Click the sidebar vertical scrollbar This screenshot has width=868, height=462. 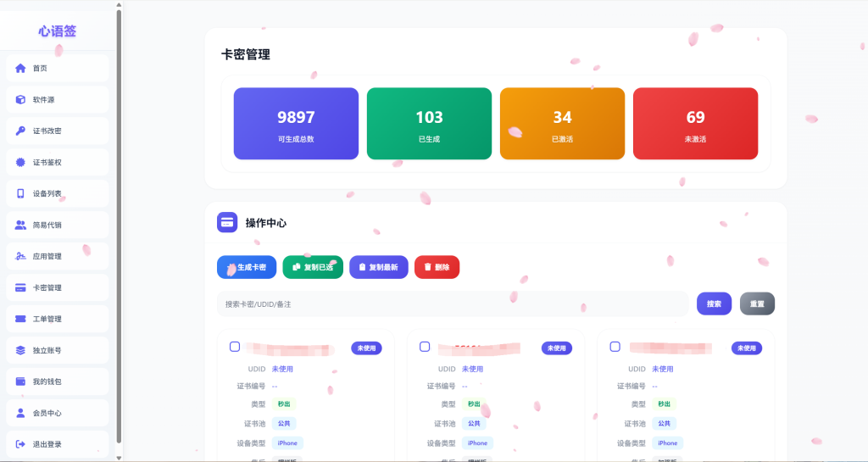(x=119, y=227)
